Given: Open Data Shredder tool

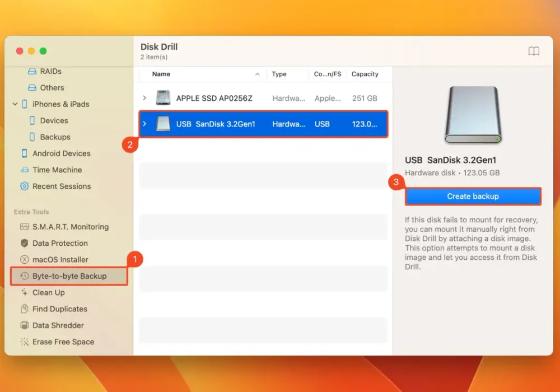Looking at the screenshot, I should point(58,325).
